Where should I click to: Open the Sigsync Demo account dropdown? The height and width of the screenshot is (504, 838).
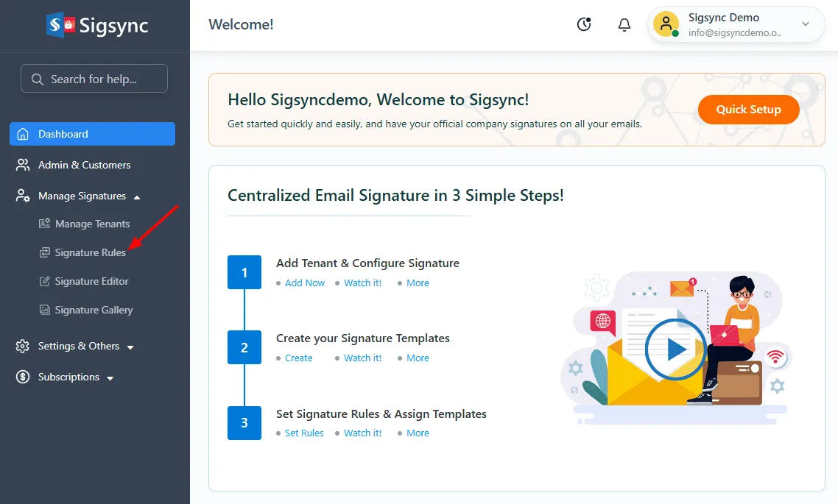[x=806, y=24]
